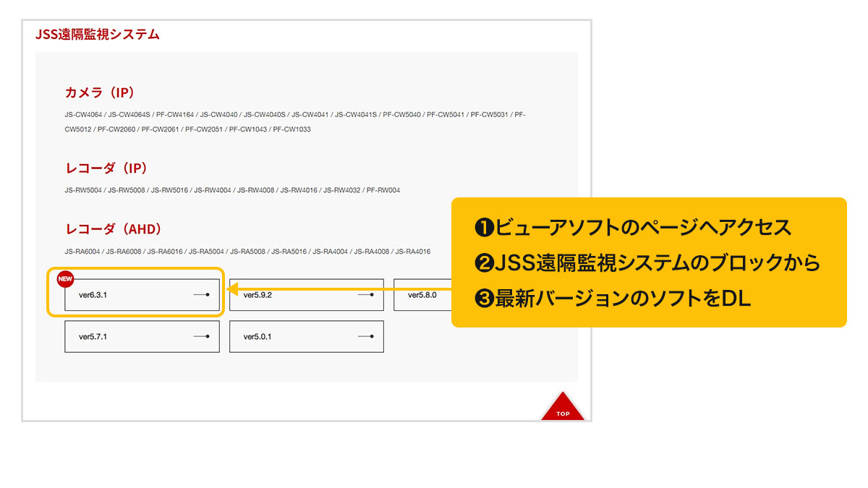The width and height of the screenshot is (868, 488).
Task: Click the arrow icon in ver6.3.1 box
Action: coord(201,295)
